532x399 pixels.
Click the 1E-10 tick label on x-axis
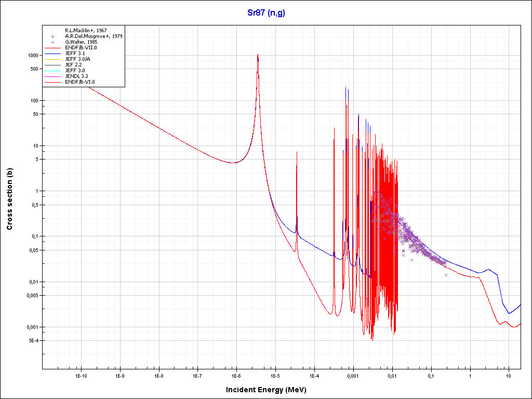pos(81,375)
